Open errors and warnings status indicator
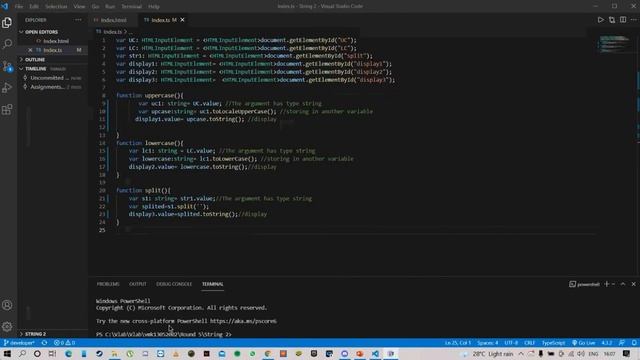Image resolution: width=640 pixels, height=360 pixels. point(64,343)
